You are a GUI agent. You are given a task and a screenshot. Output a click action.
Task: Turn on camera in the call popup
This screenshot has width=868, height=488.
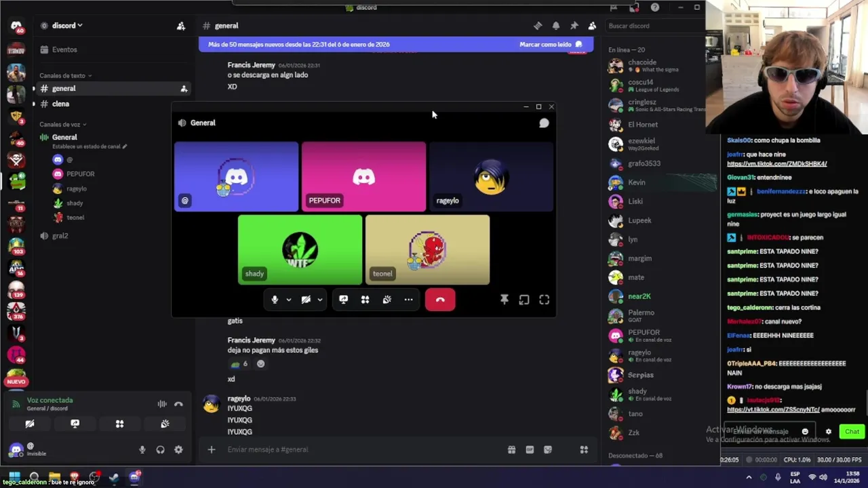[306, 300]
